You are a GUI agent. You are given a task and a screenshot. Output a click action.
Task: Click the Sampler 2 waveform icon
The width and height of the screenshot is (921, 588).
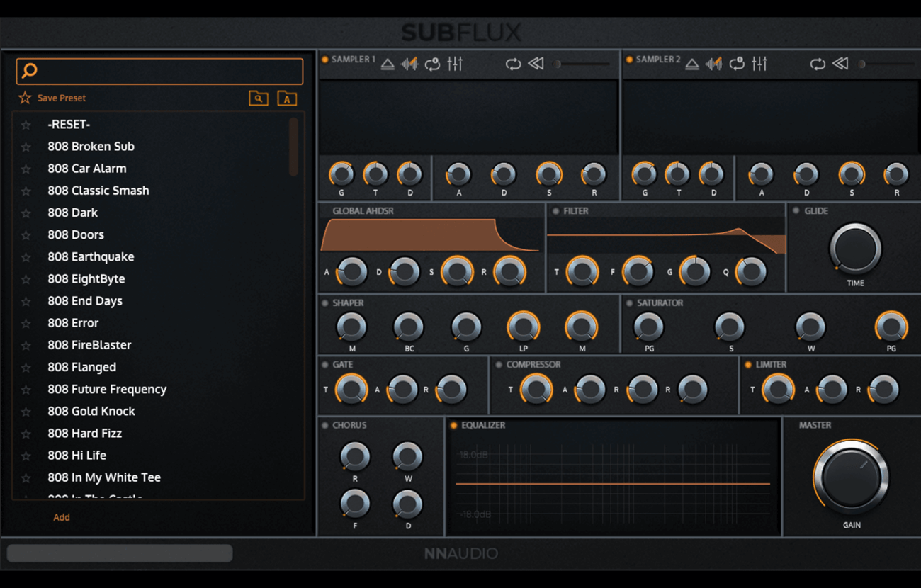[714, 64]
